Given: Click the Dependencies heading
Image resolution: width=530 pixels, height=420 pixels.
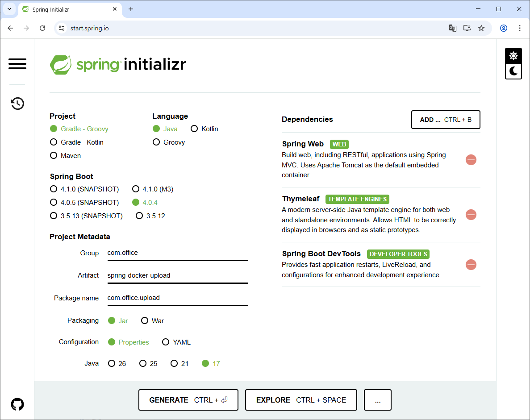Looking at the screenshot, I should tap(307, 119).
